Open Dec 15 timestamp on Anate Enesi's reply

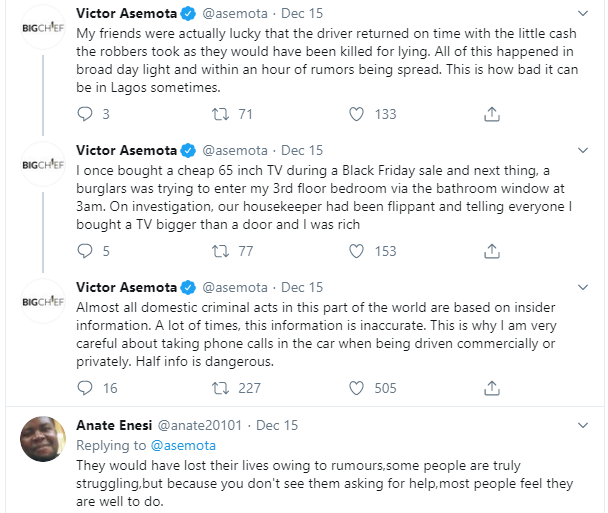(277, 425)
